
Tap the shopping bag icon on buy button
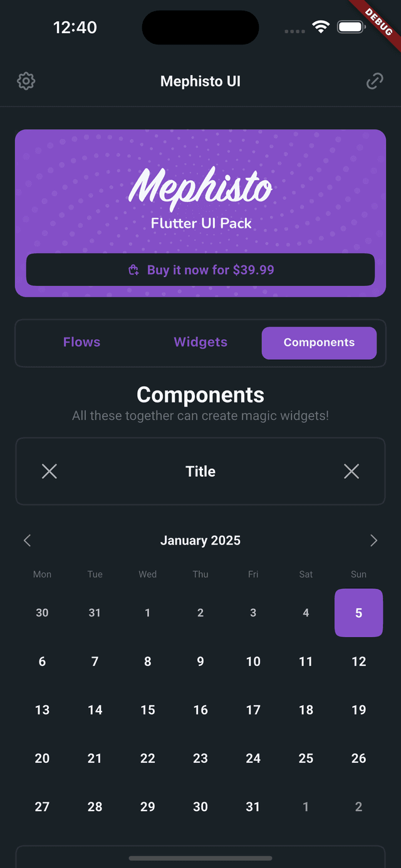tap(133, 270)
